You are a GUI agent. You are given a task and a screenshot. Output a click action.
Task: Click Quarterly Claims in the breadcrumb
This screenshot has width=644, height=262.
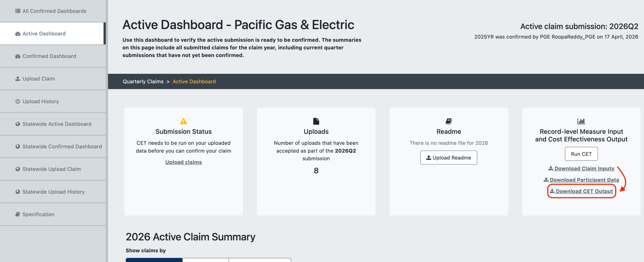[x=143, y=81]
